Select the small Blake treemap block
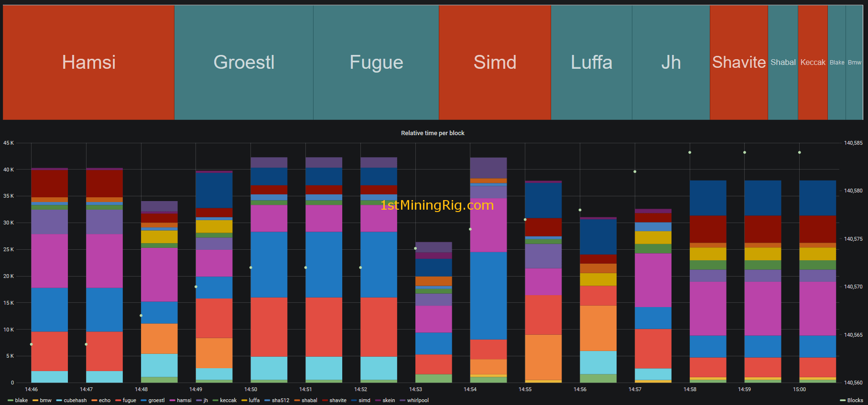 click(837, 62)
